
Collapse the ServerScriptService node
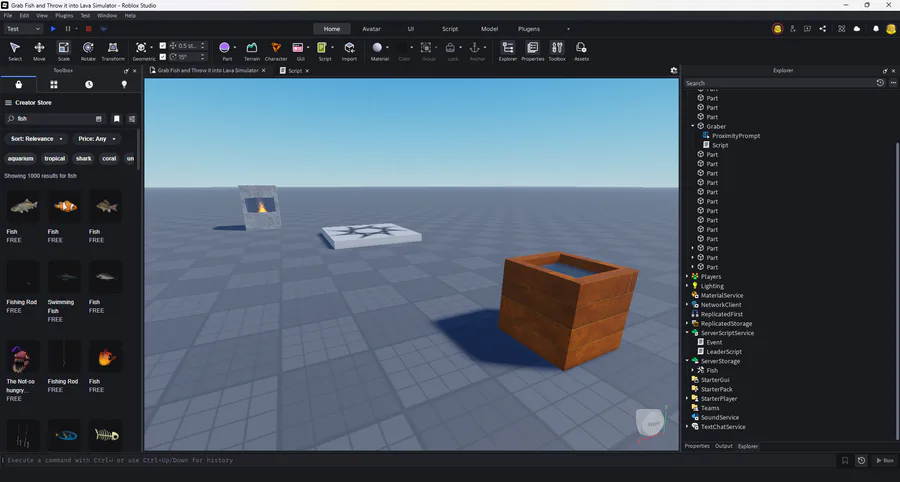coord(687,333)
